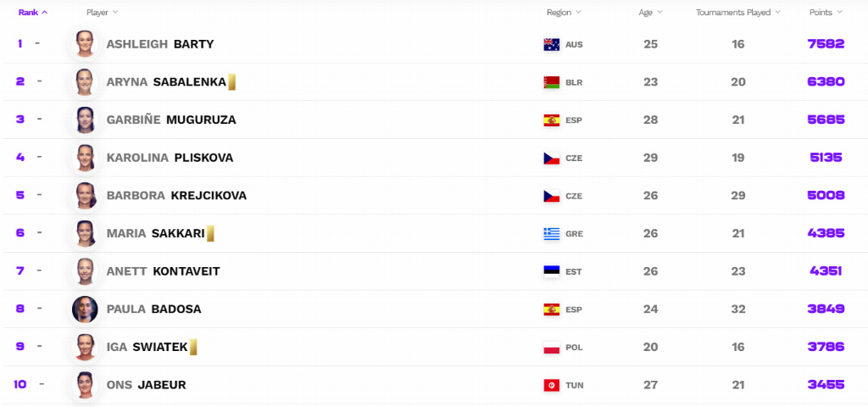Click Ons Jabeur's profile photo
This screenshot has width=868, height=407.
[x=85, y=385]
